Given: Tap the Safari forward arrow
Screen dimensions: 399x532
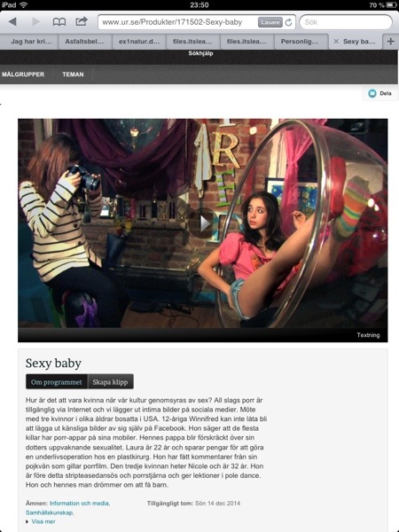Looking at the screenshot, I should 36,22.
